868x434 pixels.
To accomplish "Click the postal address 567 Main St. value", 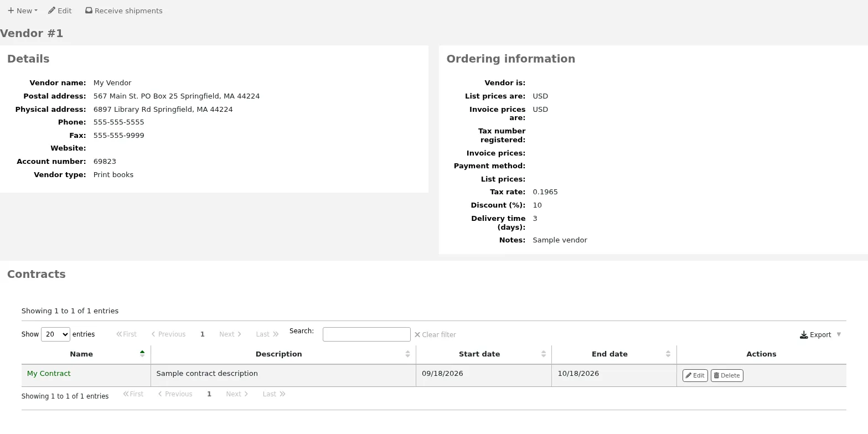I will pos(177,96).
